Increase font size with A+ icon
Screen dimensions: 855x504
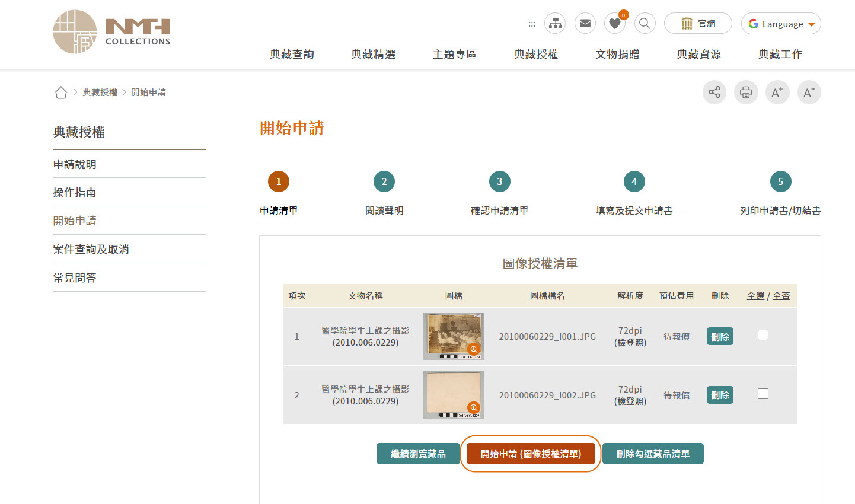click(x=777, y=92)
